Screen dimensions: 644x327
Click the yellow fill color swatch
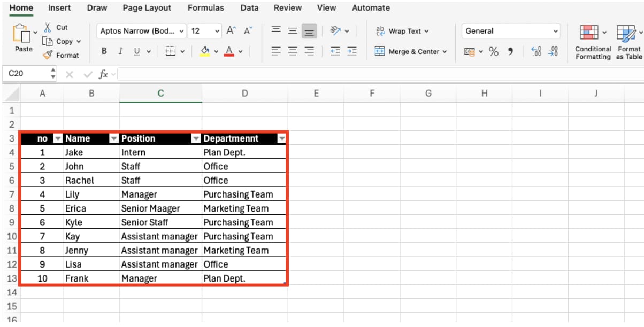coord(204,51)
